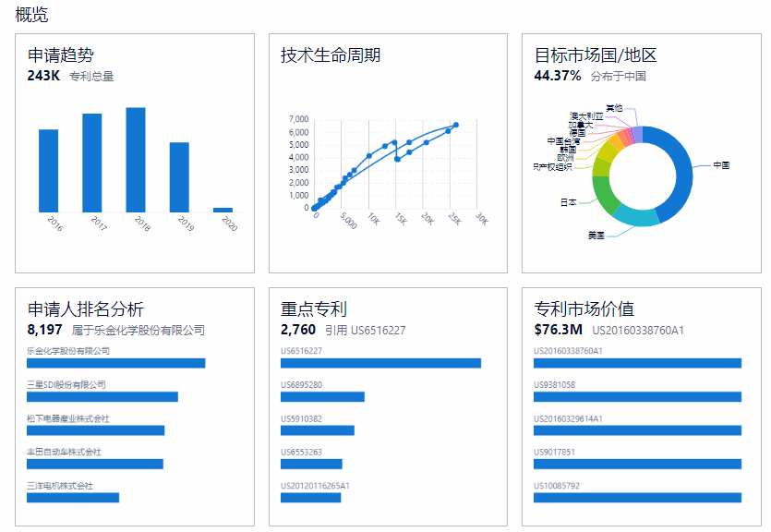Open patent US20120116265A1 label
Image resolution: width=771 pixels, height=532 pixels.
(x=315, y=486)
